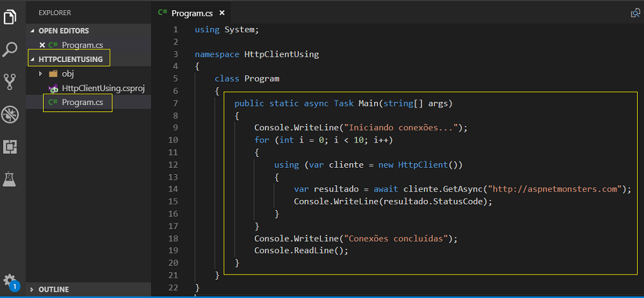Click the "http://aspnetmonsters.com" string
Image resolution: width=644 pixels, height=298 pixels.
[555, 189]
